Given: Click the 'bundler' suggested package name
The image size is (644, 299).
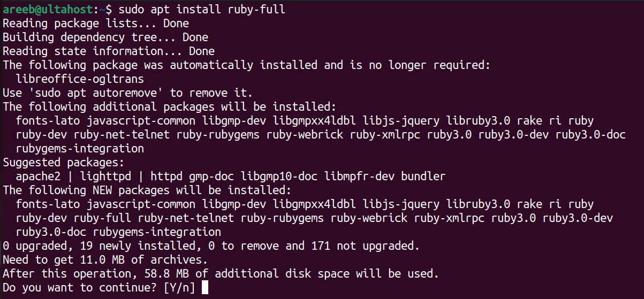Looking at the screenshot, I should click(423, 177).
